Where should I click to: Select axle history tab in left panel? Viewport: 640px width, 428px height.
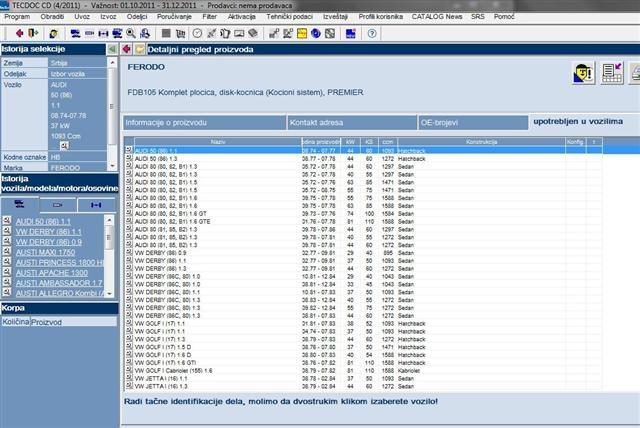click(96, 205)
